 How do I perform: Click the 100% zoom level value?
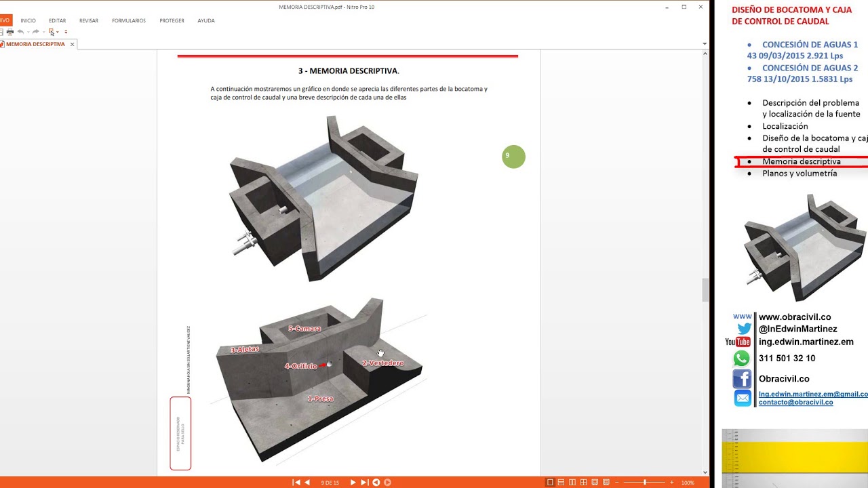(688, 483)
